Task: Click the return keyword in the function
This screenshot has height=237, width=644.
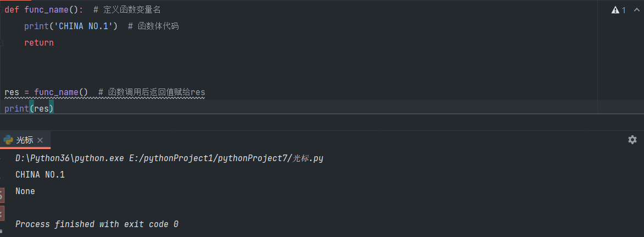Action: point(38,43)
